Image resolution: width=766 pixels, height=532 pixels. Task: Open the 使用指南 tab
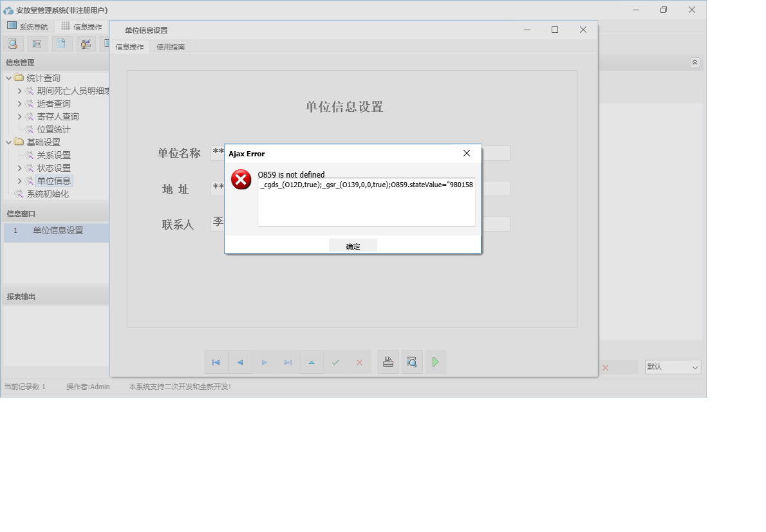coord(171,47)
